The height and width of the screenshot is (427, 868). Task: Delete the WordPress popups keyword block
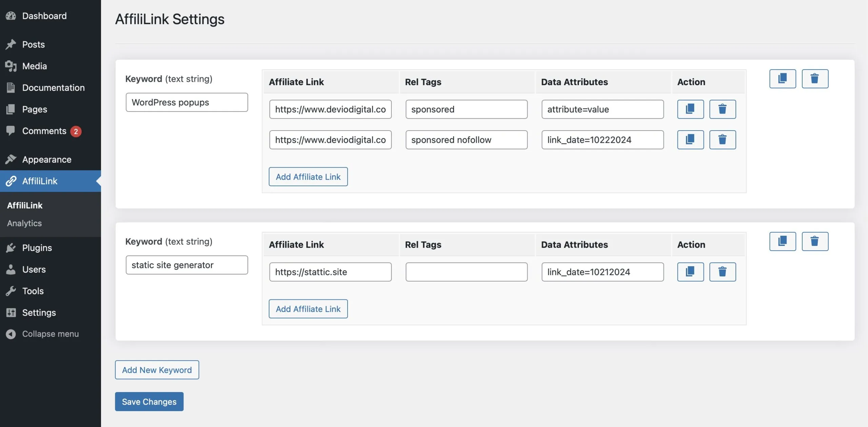coord(814,79)
